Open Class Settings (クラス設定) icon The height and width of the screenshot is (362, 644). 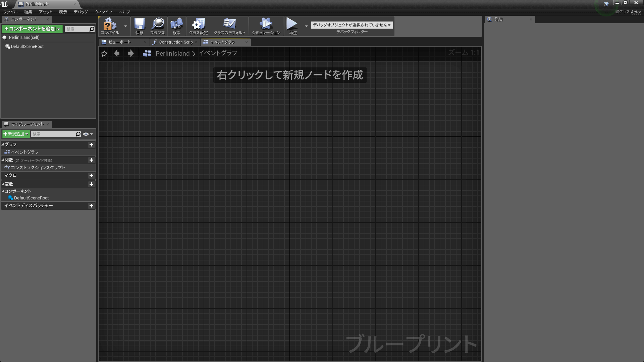198,24
